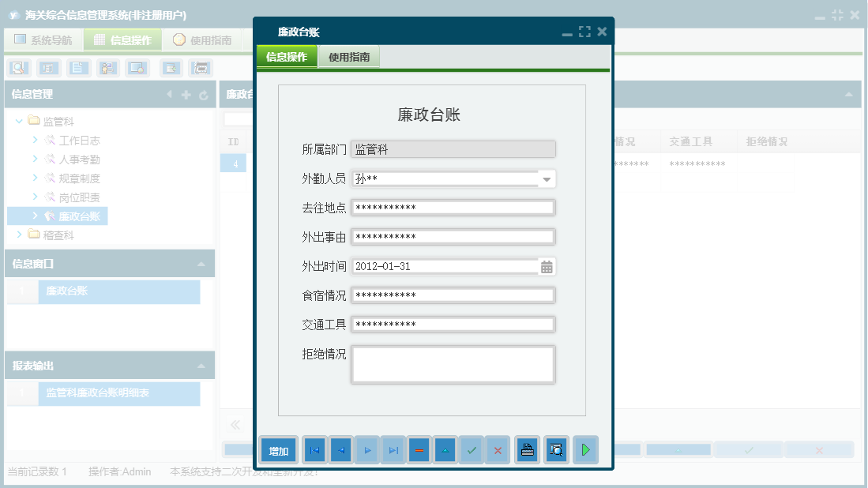Navigate to the last record

point(393,449)
